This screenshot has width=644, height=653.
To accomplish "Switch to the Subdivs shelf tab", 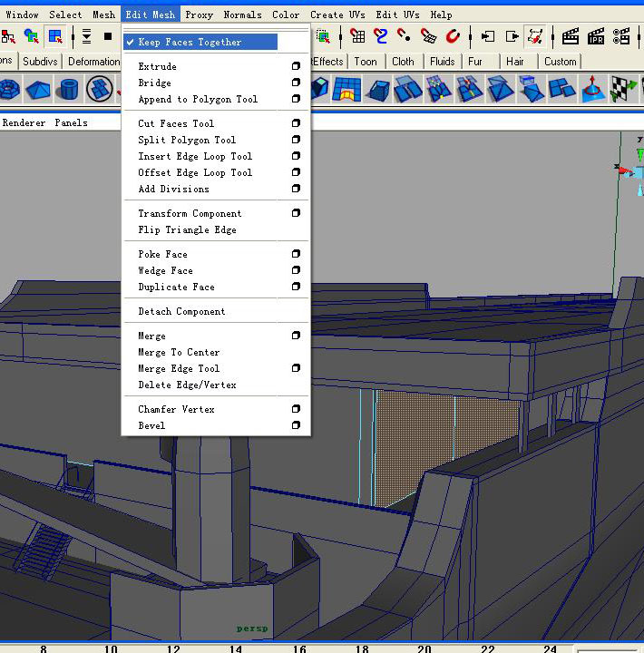I will (x=40, y=62).
